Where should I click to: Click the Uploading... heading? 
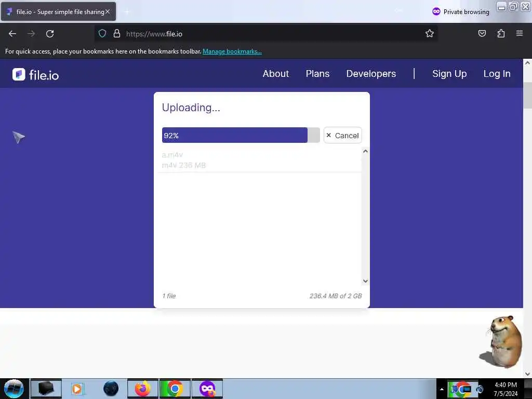point(191,108)
